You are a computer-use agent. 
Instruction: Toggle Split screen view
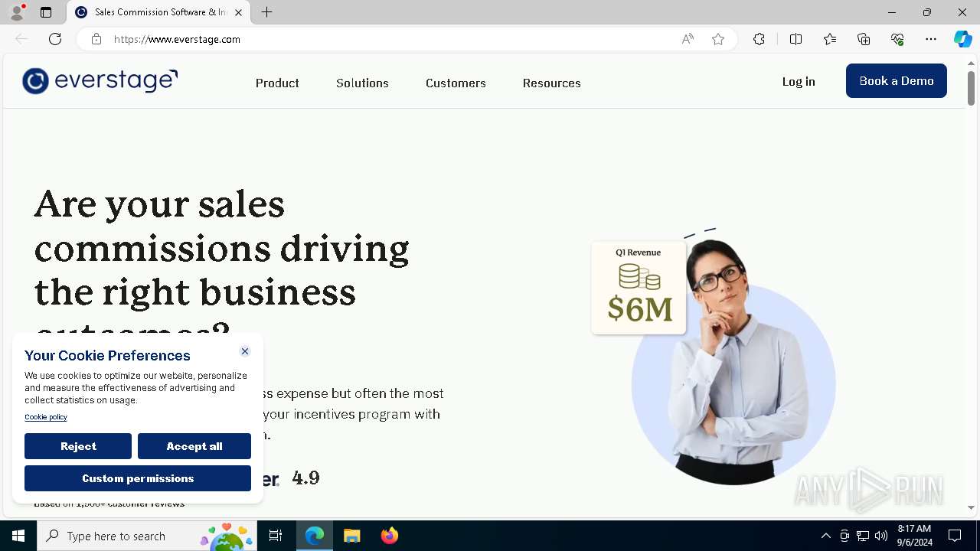[795, 39]
